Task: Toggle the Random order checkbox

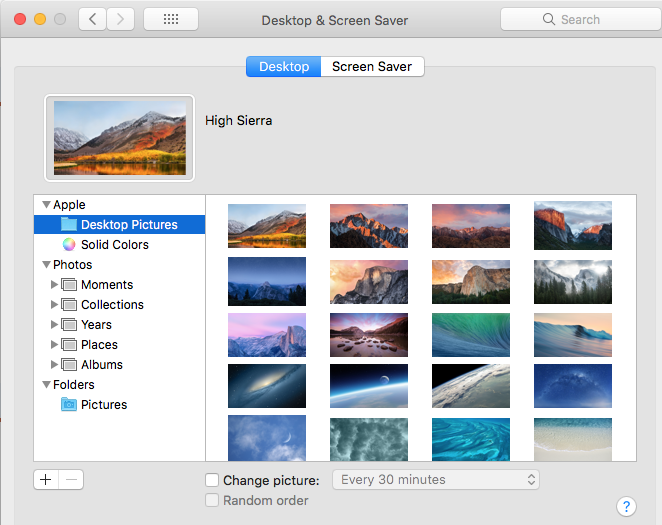Action: (212, 500)
